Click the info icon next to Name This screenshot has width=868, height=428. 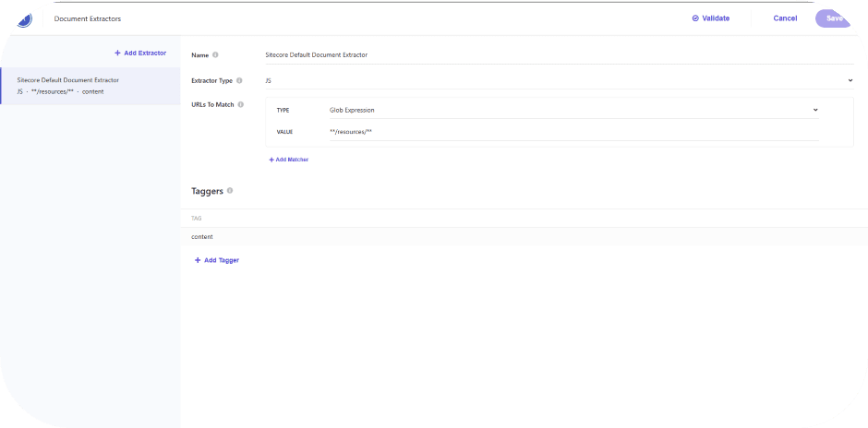215,55
